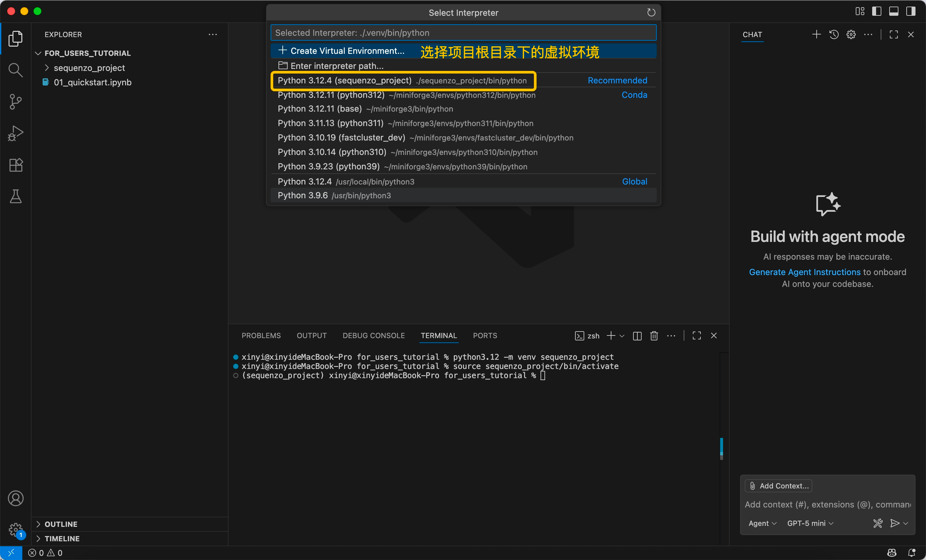The image size is (926, 560).
Task: Refresh the interpreter list
Action: 651,13
